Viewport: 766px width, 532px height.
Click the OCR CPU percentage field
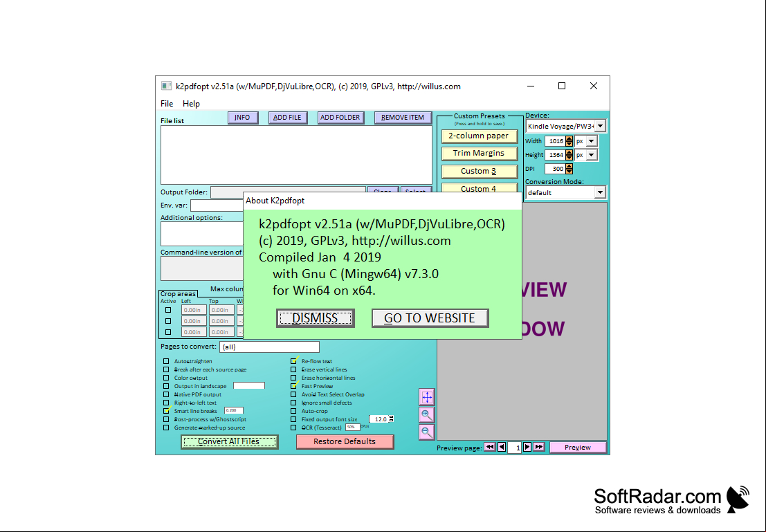pos(352,428)
